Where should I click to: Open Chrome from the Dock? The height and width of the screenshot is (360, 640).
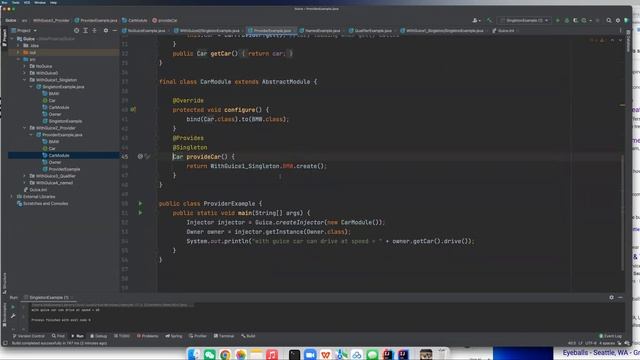pyautogui.click(x=225, y=354)
